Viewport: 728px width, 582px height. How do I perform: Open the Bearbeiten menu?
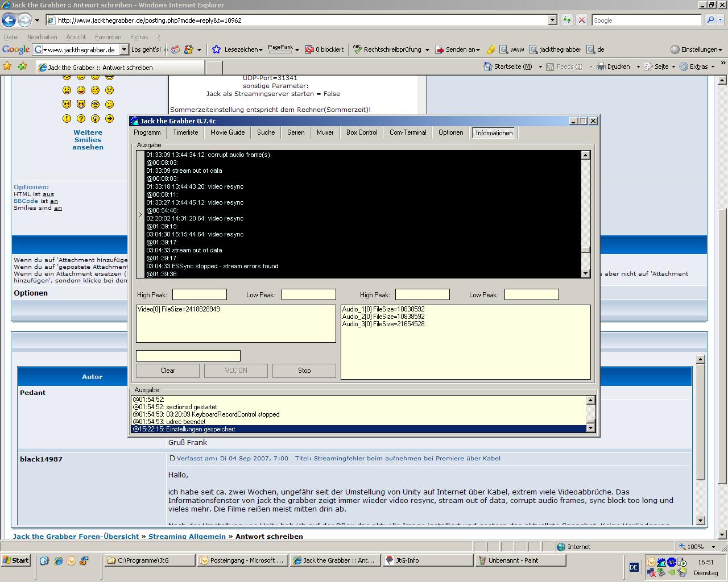42,37
